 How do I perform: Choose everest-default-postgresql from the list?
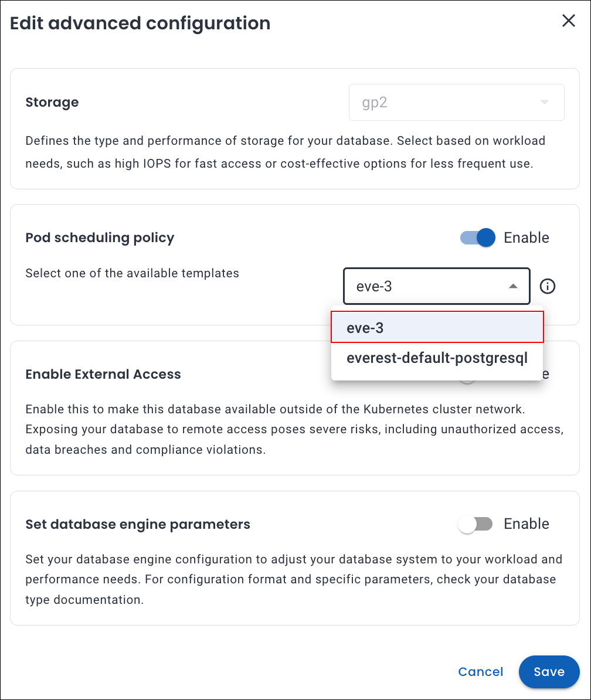tap(437, 358)
